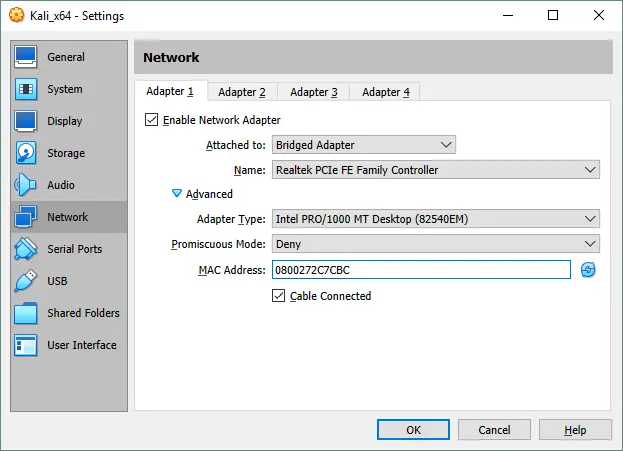Click the Attached to label
The width and height of the screenshot is (623, 451).
[236, 145]
